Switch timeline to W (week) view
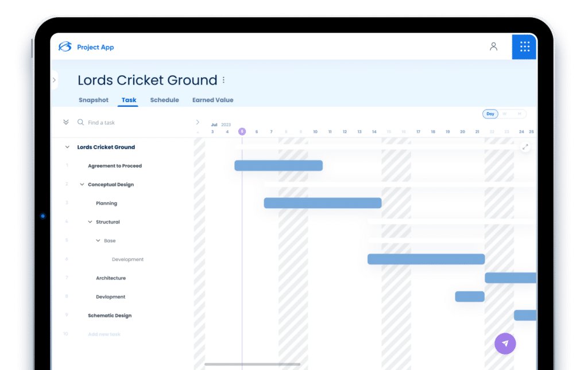The height and width of the screenshot is (370, 588). (x=504, y=114)
